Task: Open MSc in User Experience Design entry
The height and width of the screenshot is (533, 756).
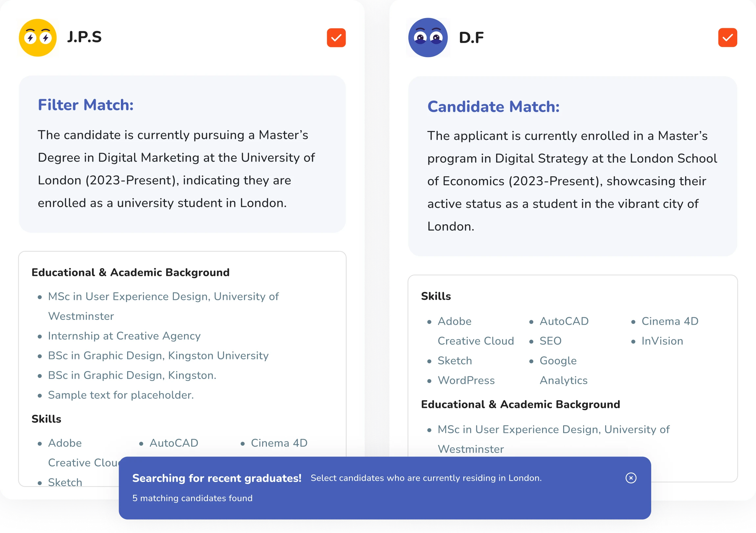Action: (163, 296)
